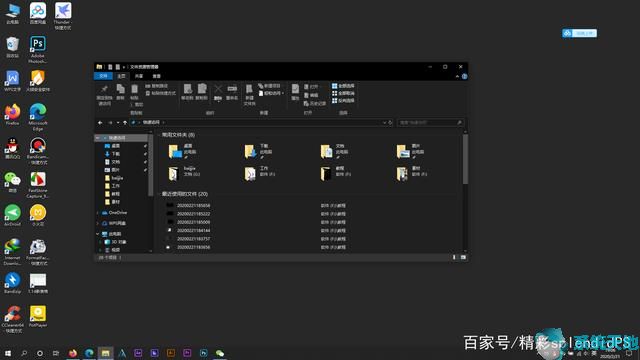Open Thunder desktop shortcut
640x360 pixels.
click(x=63, y=16)
